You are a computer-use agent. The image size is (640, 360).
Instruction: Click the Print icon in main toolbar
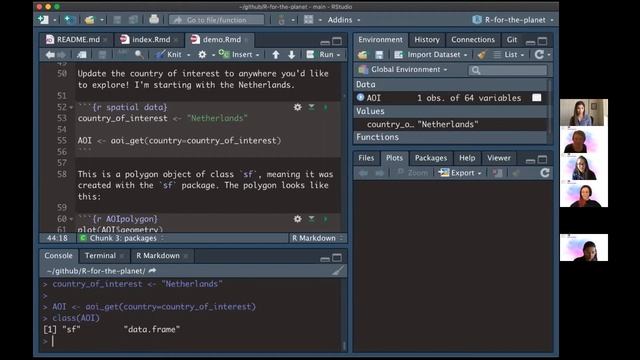[x=154, y=19]
